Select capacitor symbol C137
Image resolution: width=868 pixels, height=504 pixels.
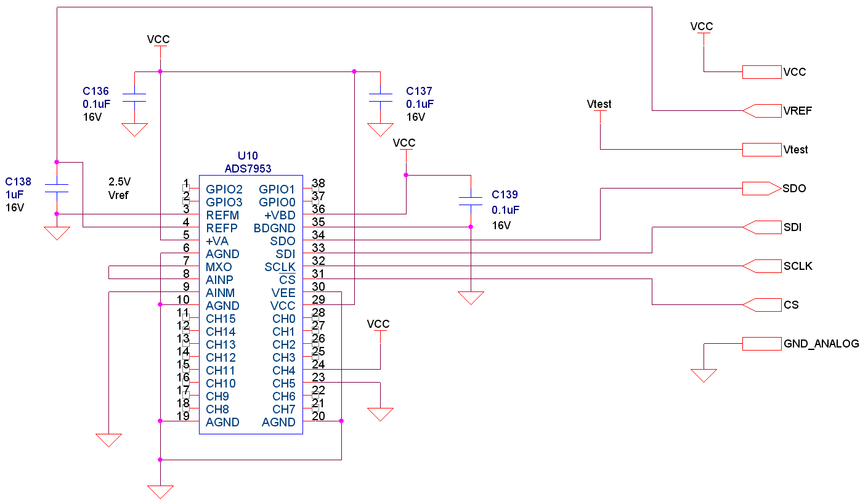click(380, 97)
